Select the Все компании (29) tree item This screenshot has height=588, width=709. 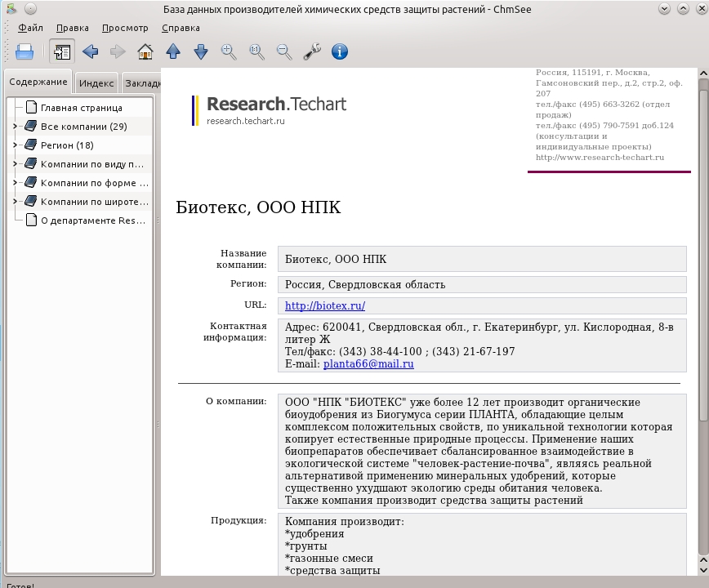point(83,127)
